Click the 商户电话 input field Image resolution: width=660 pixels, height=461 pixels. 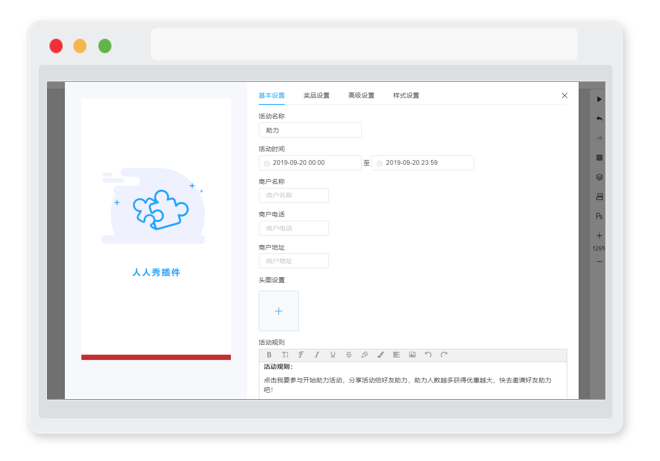tap(294, 228)
